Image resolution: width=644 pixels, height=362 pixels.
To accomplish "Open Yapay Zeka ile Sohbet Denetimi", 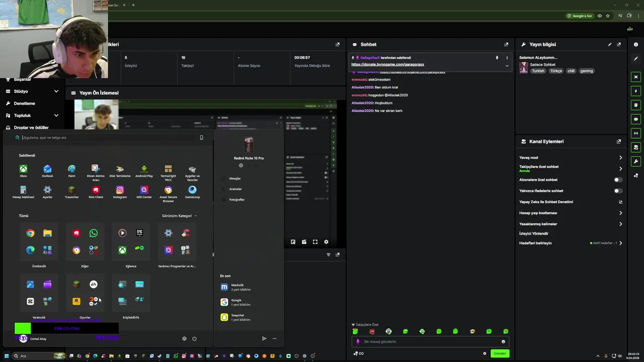I will [546, 202].
